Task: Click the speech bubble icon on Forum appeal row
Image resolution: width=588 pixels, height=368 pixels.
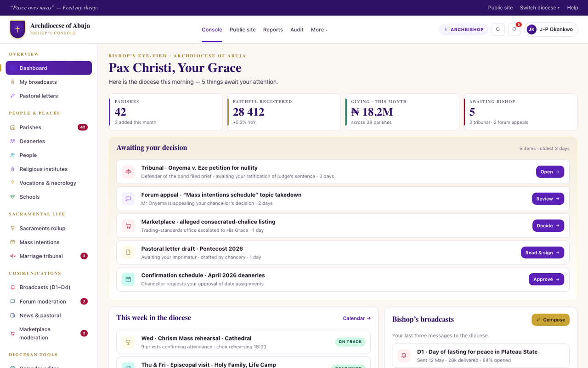Action: (x=128, y=199)
